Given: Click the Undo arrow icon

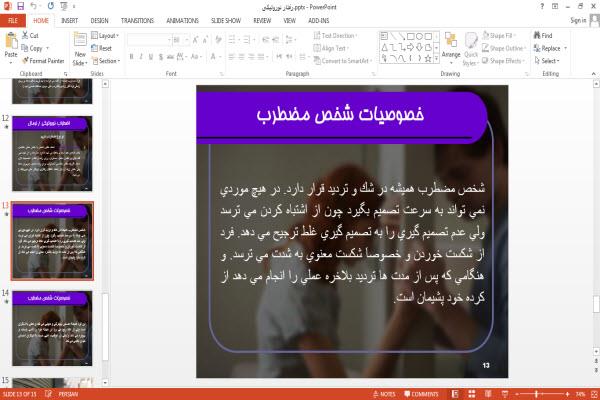Looking at the screenshot, I should [x=34, y=6].
